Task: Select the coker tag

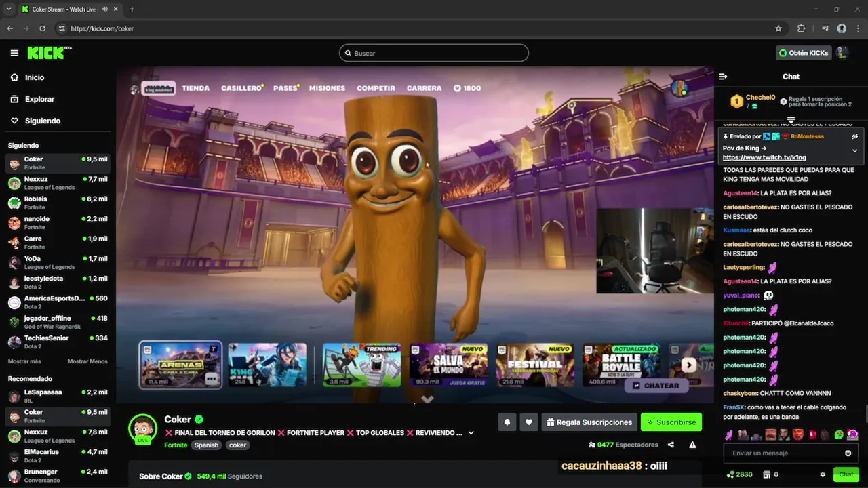Action: (x=237, y=445)
